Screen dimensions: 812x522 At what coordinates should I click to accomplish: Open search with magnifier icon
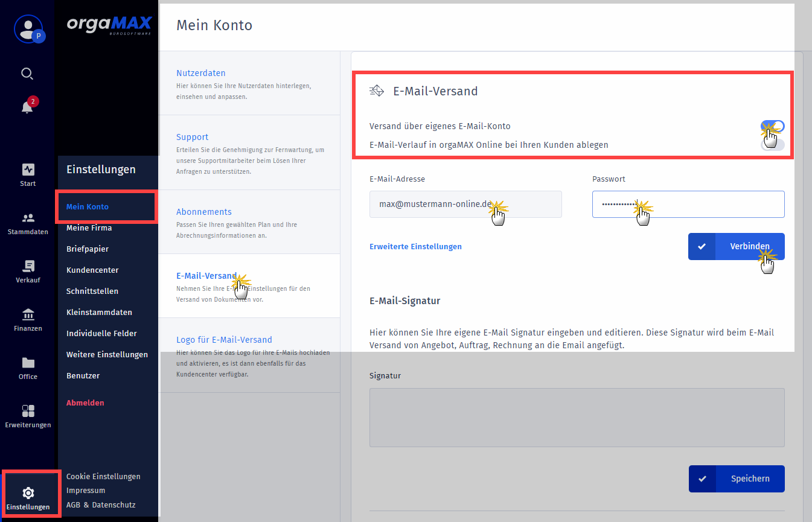pos(27,74)
